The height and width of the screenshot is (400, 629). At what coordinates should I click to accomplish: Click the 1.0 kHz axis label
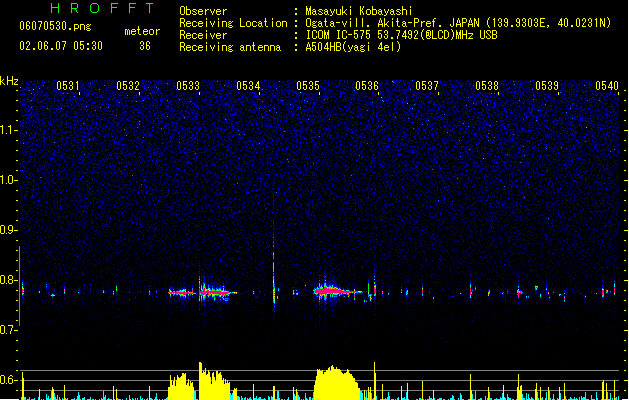[8, 180]
